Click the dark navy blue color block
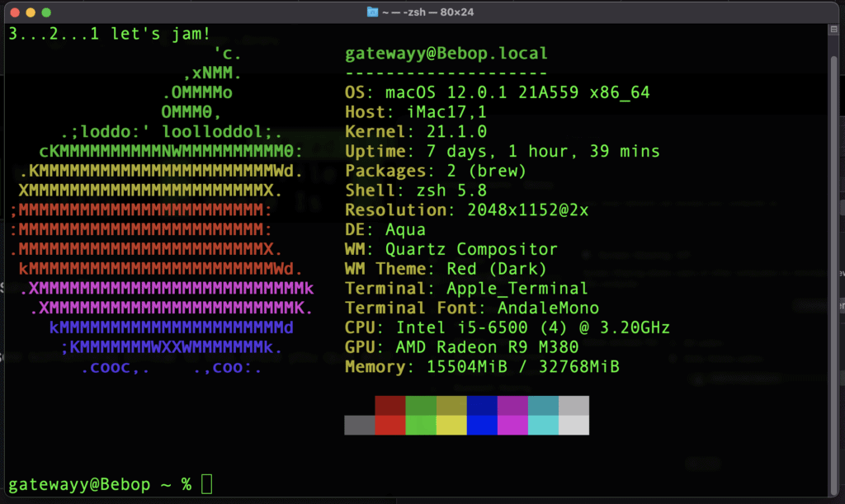 482,405
